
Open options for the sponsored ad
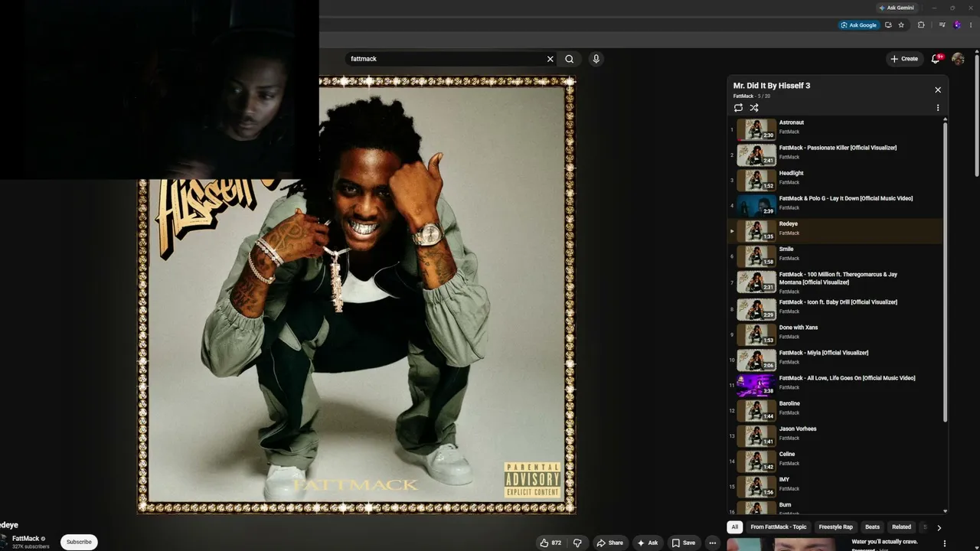click(x=944, y=543)
